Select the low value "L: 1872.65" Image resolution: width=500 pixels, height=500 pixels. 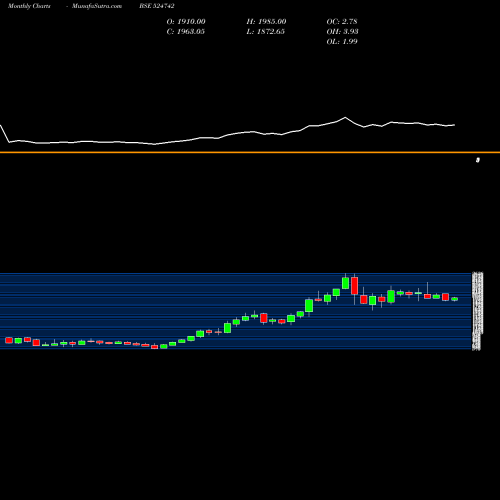[x=266, y=32]
